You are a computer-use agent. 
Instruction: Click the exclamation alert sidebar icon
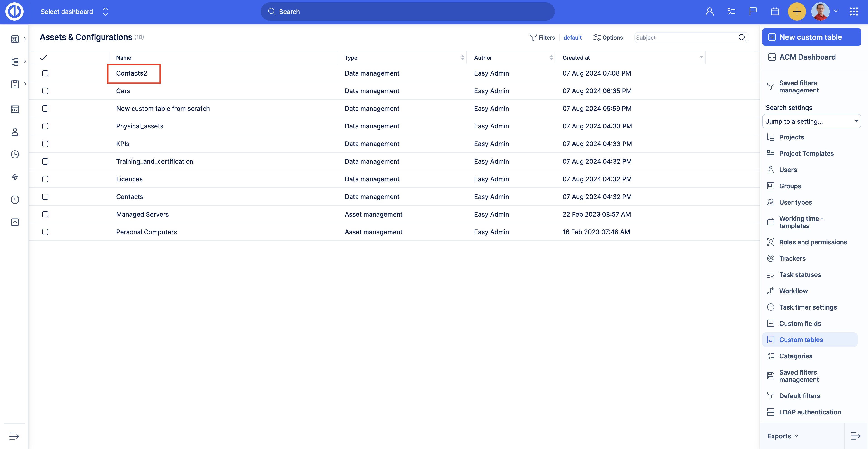15,200
